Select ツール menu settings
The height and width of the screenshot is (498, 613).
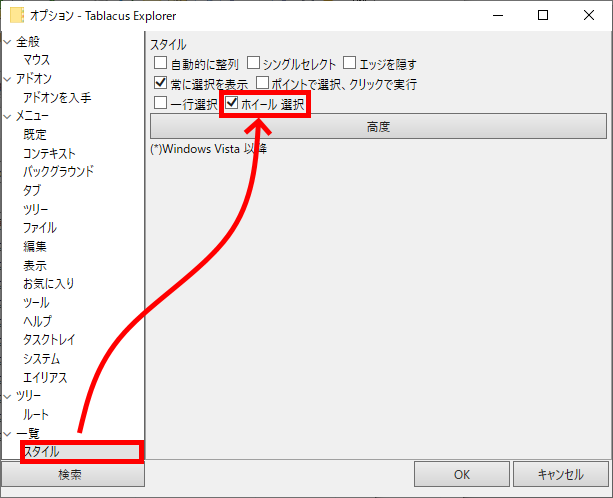36,303
